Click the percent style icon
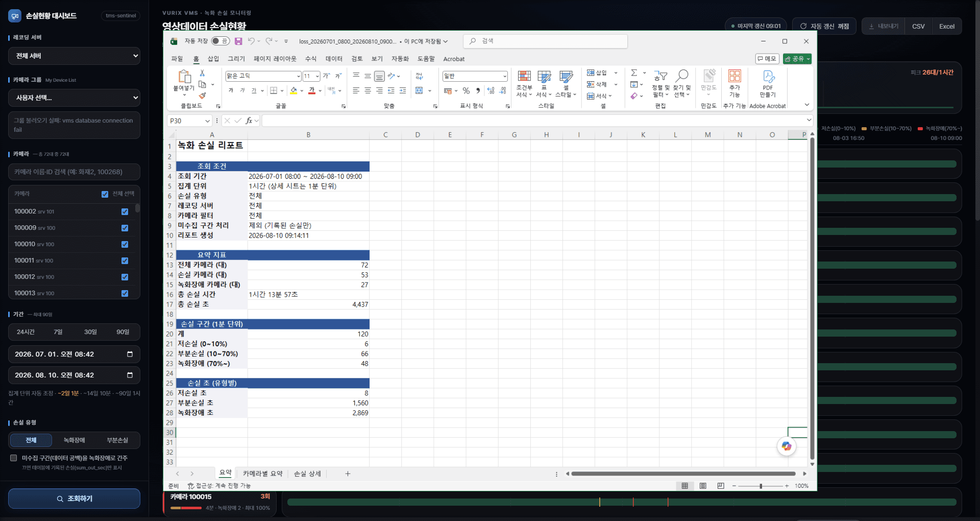 [466, 90]
